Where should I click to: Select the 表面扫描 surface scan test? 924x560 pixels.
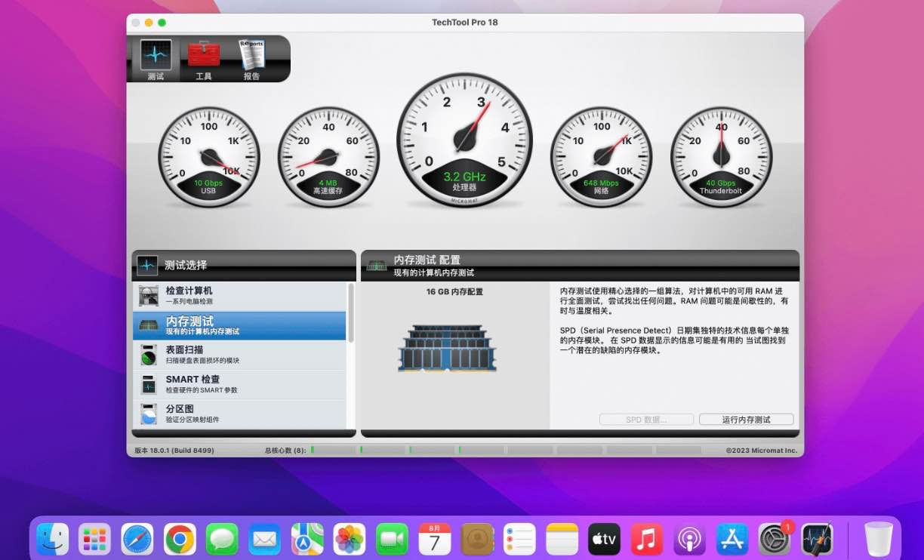(239, 355)
